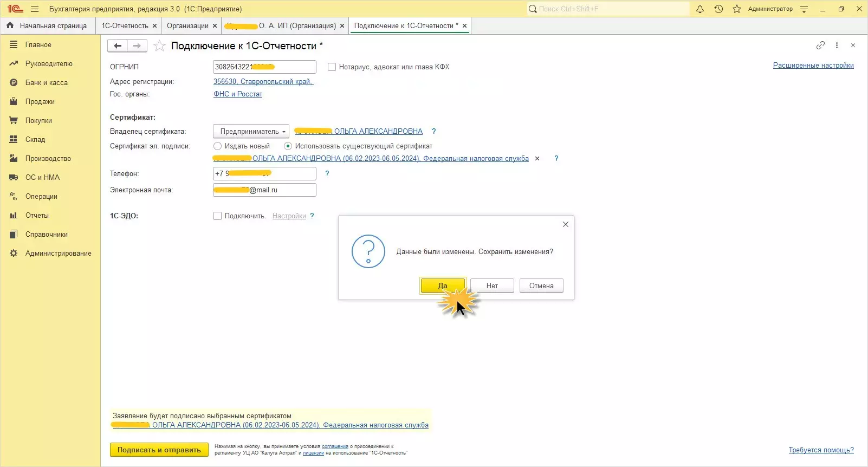Open the ОС и НМА section
This screenshot has width=868, height=467.
tap(50, 178)
